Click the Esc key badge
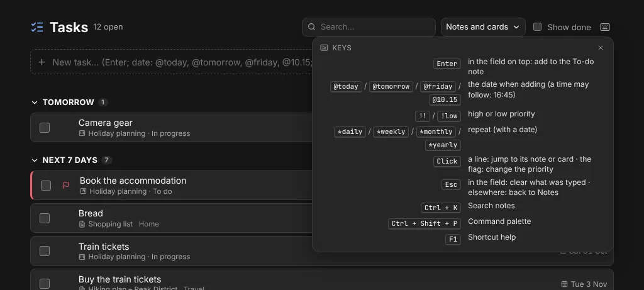The width and height of the screenshot is (644, 290). point(451,185)
